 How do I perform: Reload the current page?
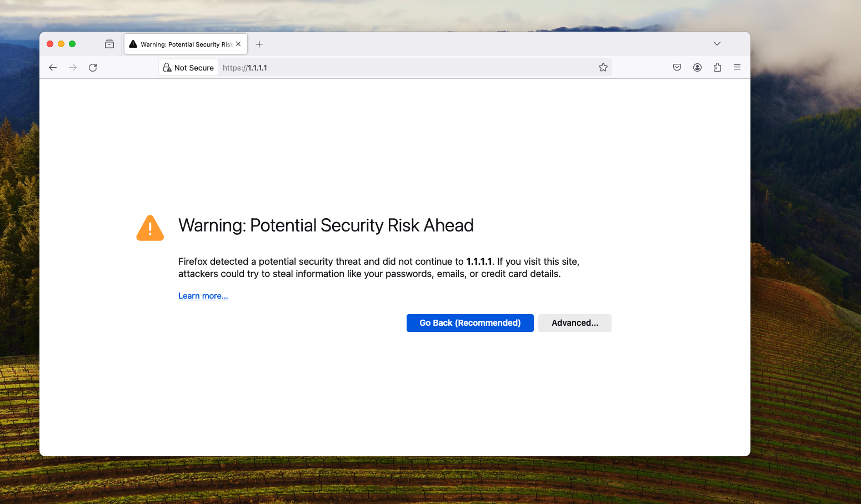93,68
